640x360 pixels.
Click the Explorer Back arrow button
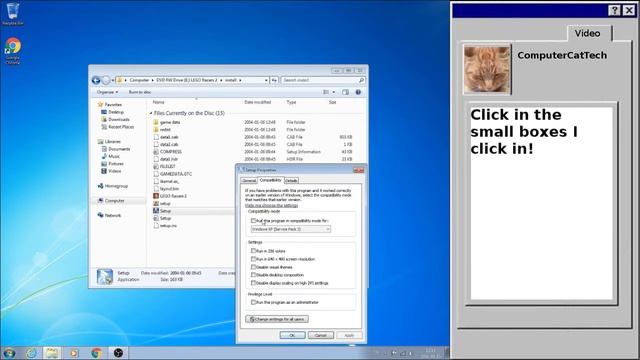click(x=96, y=80)
